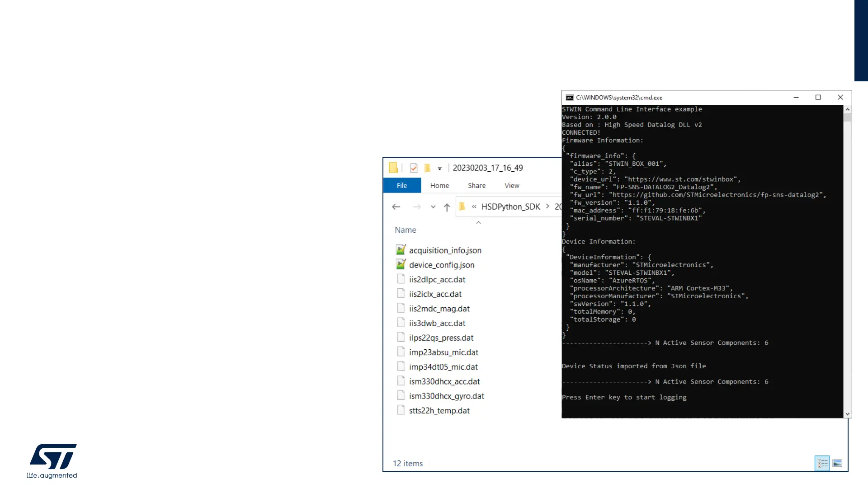This screenshot has width=868, height=488.
Task: Open the File tab
Action: (x=402, y=185)
